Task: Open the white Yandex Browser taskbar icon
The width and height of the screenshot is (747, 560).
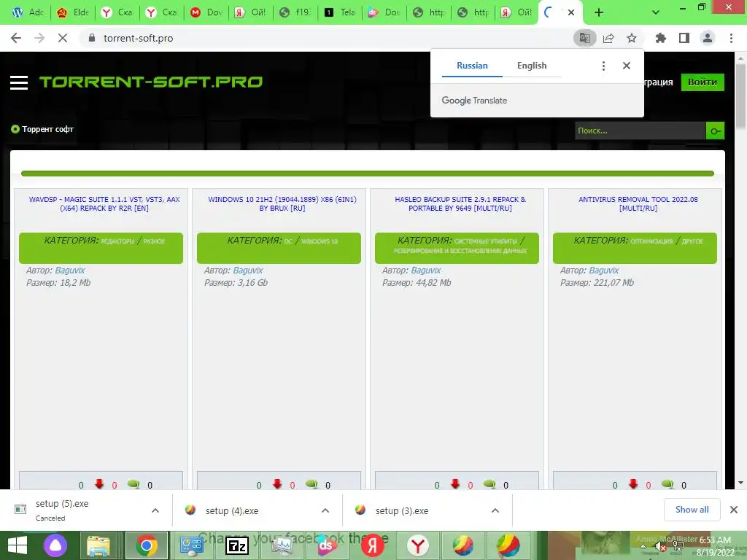Action: tap(418, 545)
